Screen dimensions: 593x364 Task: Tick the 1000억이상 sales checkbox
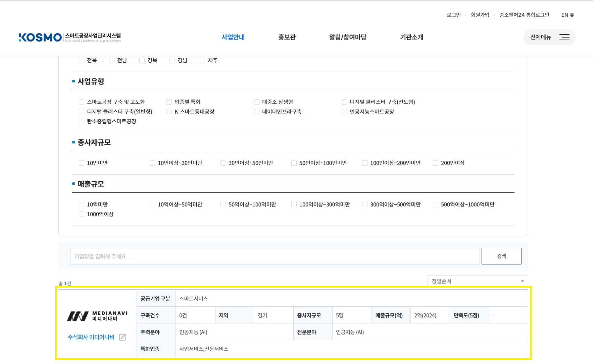pos(82,214)
